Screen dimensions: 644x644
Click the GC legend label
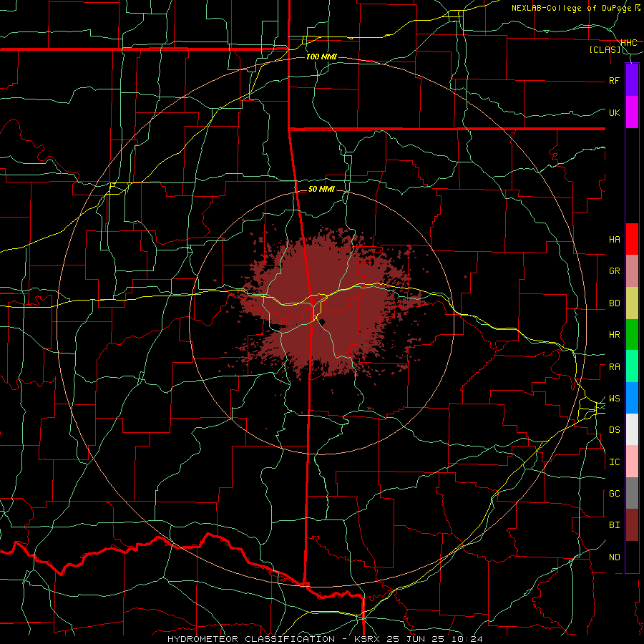pyautogui.click(x=614, y=494)
